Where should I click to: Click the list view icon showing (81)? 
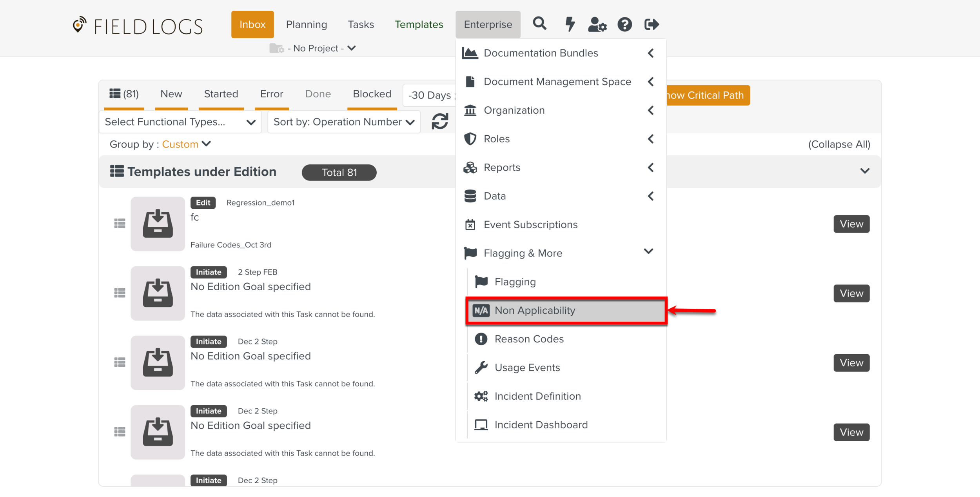tap(124, 94)
